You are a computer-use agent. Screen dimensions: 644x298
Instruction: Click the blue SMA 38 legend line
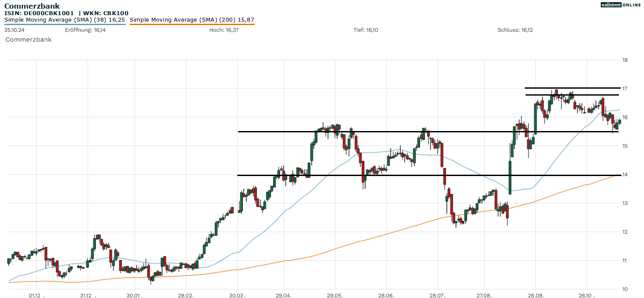[65, 24]
